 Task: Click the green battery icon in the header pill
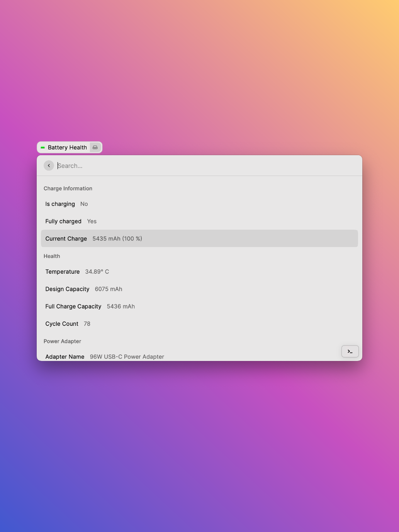tap(43, 147)
